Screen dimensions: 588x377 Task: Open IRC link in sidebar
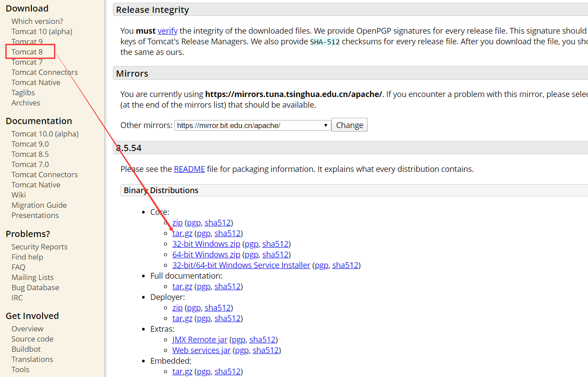[17, 298]
